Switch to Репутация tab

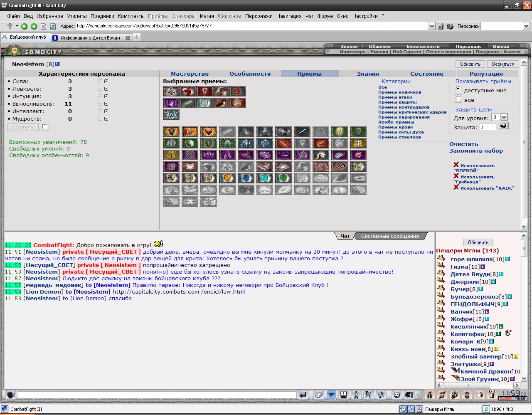486,74
